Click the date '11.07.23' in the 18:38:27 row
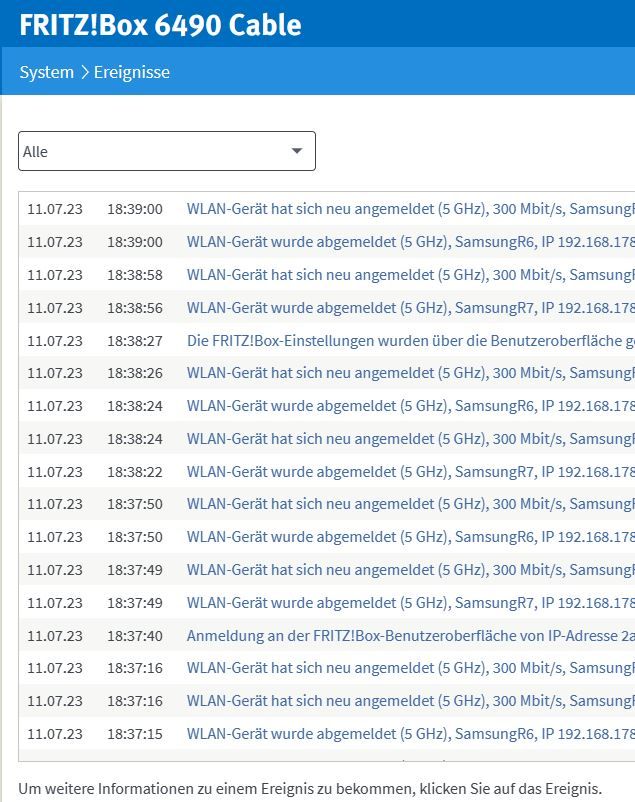The width and height of the screenshot is (635, 802). coord(55,341)
